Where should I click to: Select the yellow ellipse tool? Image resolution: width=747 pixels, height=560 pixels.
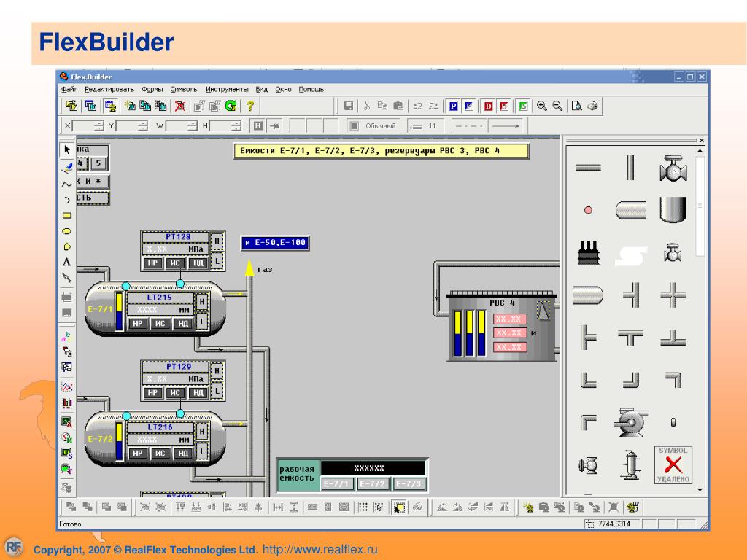coord(66,231)
